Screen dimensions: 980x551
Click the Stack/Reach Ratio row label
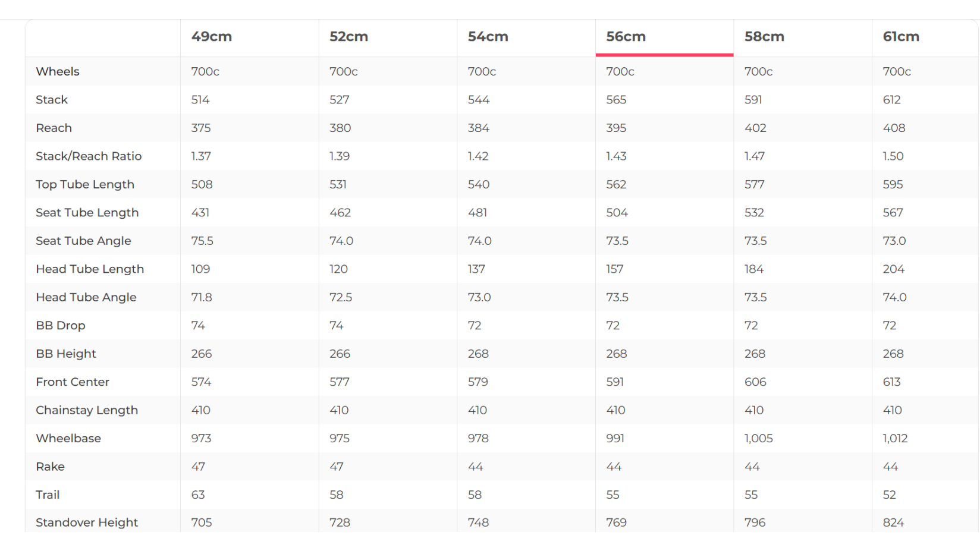89,156
